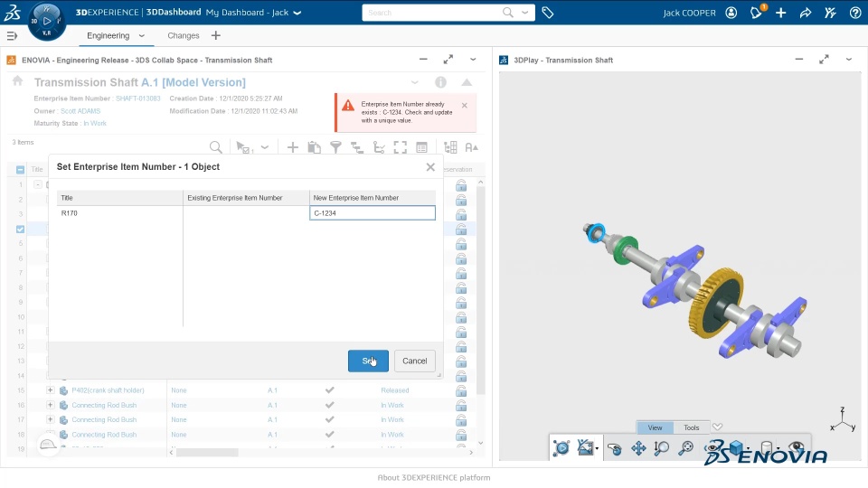
Task: Open owner Scott ADAMS link
Action: [x=80, y=111]
